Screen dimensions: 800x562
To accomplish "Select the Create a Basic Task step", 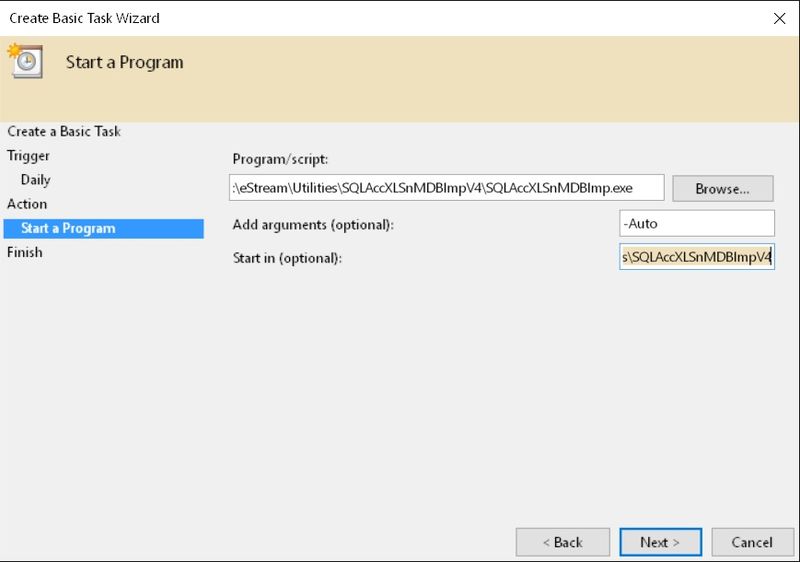I will click(64, 132).
